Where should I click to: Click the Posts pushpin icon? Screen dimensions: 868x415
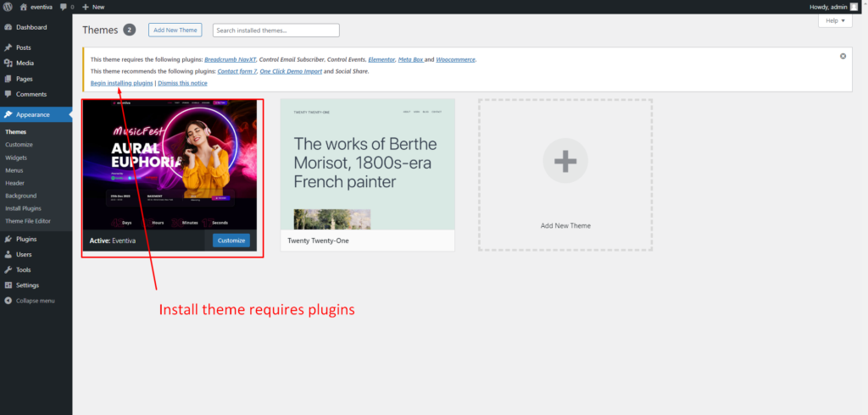pyautogui.click(x=8, y=47)
